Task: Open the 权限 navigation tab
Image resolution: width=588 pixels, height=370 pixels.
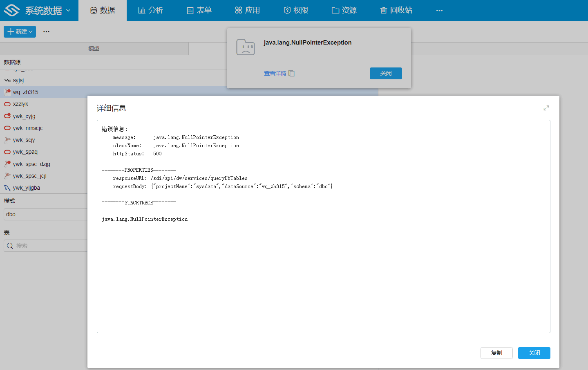Action: (x=296, y=11)
